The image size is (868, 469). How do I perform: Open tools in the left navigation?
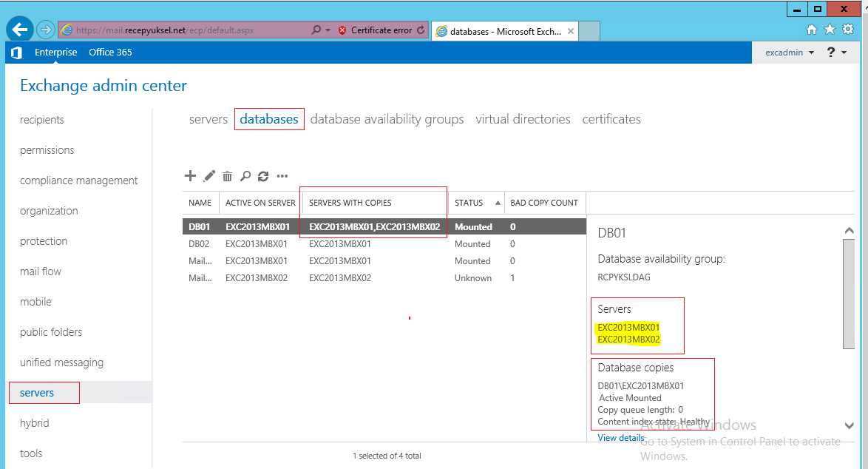(31, 453)
